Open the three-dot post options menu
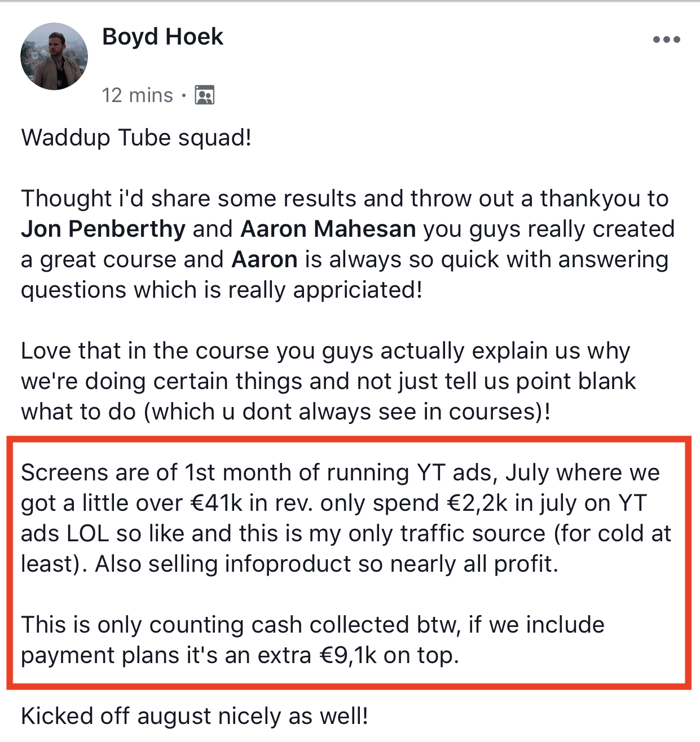Viewport: 700px width, 742px height. (666, 39)
